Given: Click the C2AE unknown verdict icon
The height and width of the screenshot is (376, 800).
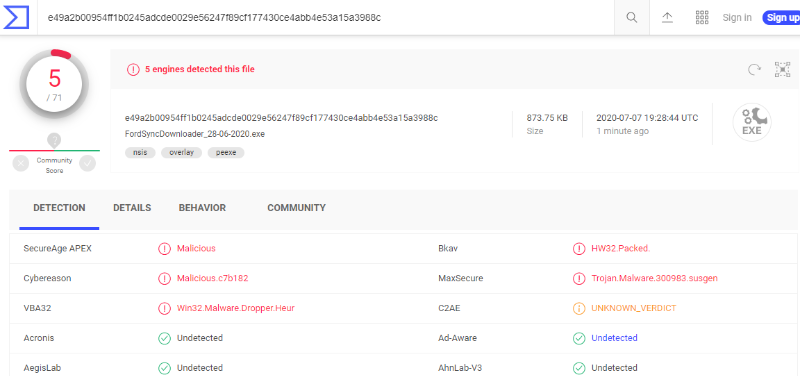Looking at the screenshot, I should pyautogui.click(x=579, y=308).
